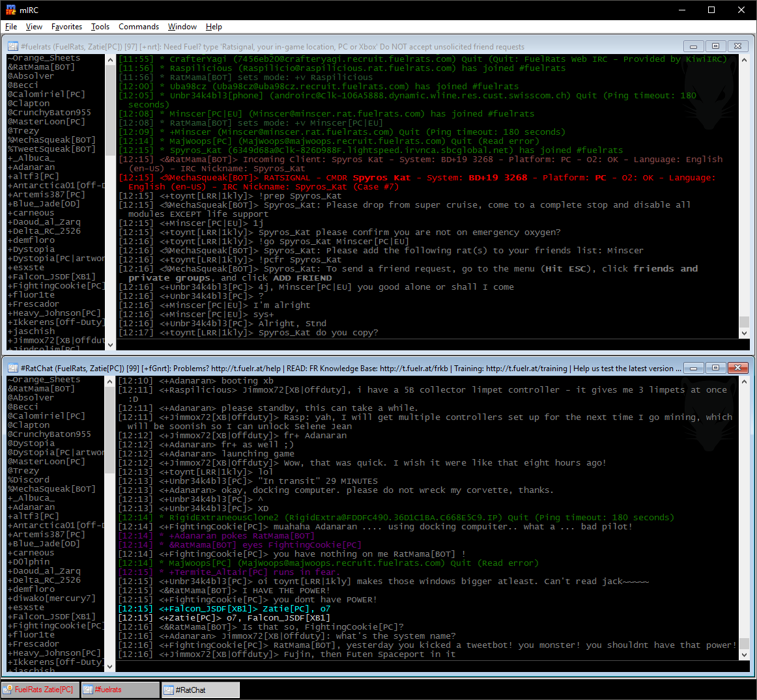Viewport: 757px width, 700px height.
Task: Click up arrow of #RatChat chat scrollbar
Action: (x=744, y=382)
